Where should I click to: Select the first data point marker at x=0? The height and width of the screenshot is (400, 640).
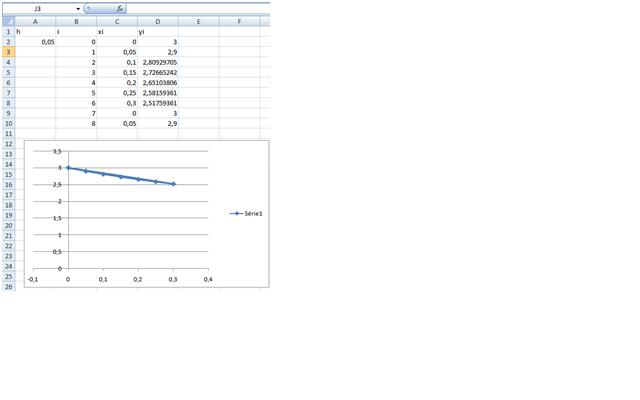pyautogui.click(x=68, y=168)
